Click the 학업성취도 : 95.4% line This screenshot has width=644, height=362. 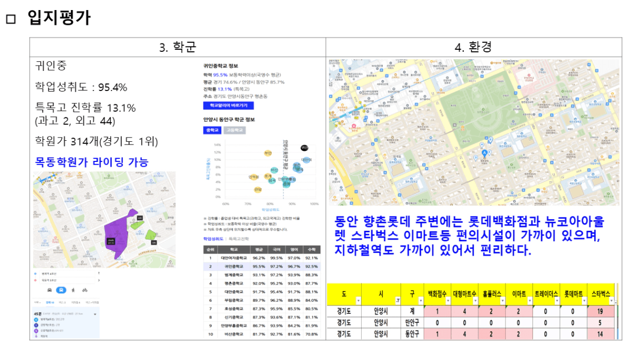tap(81, 87)
